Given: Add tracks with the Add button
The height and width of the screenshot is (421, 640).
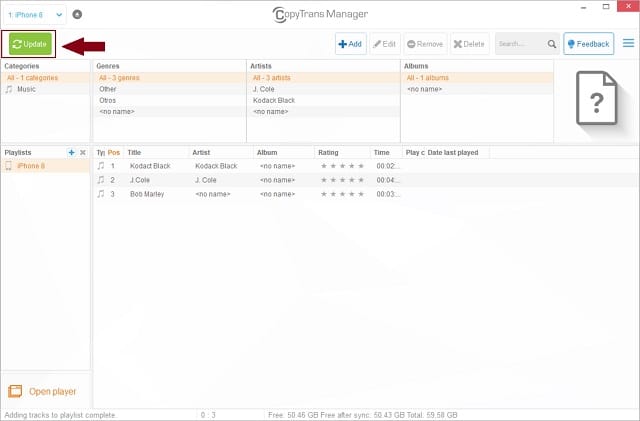Looking at the screenshot, I should (x=351, y=44).
